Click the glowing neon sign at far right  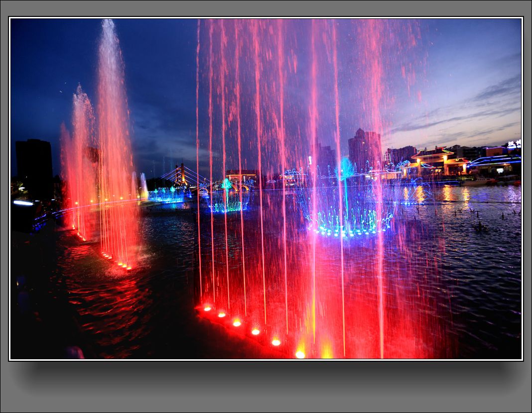[514, 144]
